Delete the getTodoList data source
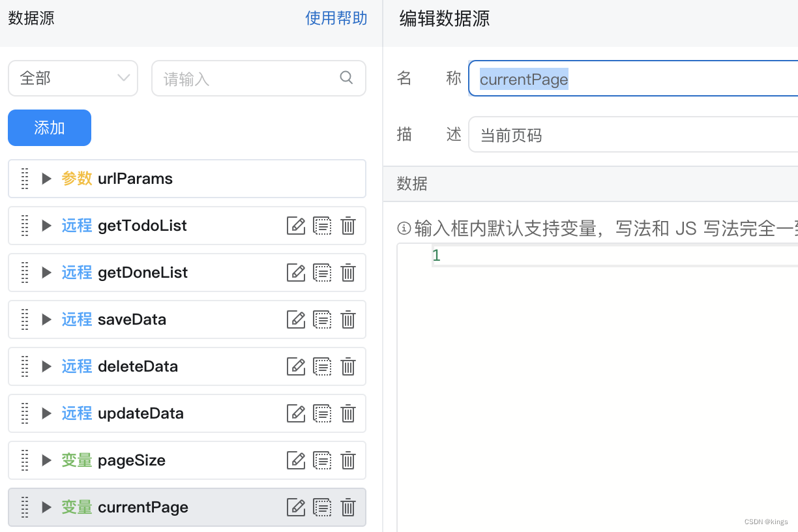Screen dimensions: 798x532 348,226
